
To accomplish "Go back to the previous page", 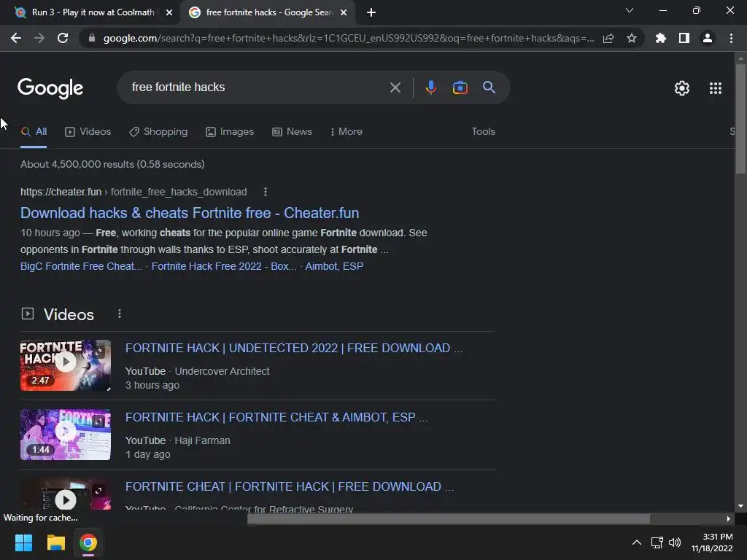I will point(16,38).
